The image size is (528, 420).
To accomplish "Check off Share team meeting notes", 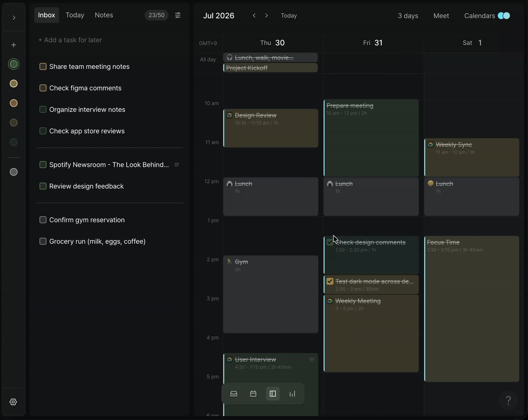I will (43, 66).
